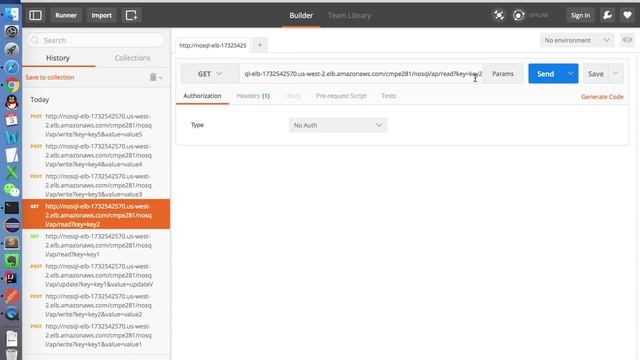Open history POST write key4 value4 request

[96, 155]
